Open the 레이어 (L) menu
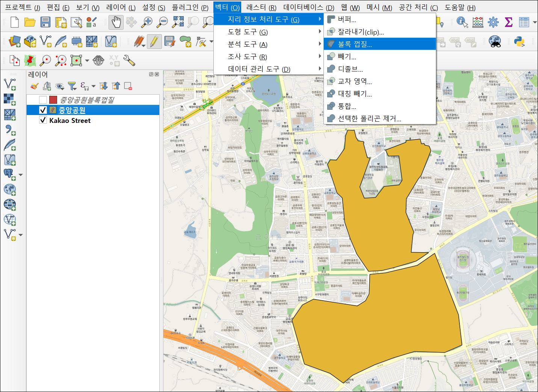Image resolution: width=538 pixels, height=392 pixels. 121,8
